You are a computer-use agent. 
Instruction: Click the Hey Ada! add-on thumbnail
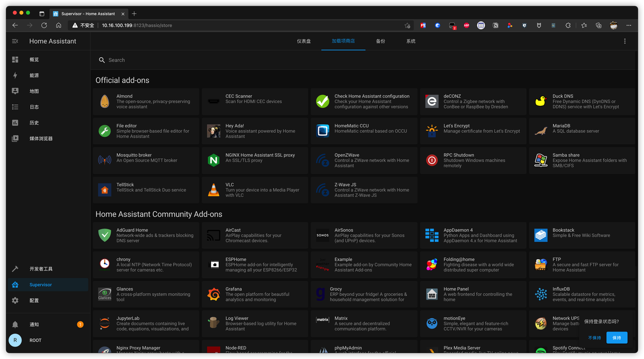click(213, 131)
